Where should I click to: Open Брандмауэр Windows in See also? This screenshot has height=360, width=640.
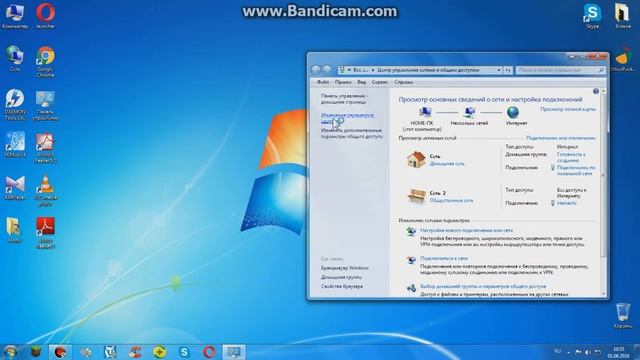345,268
